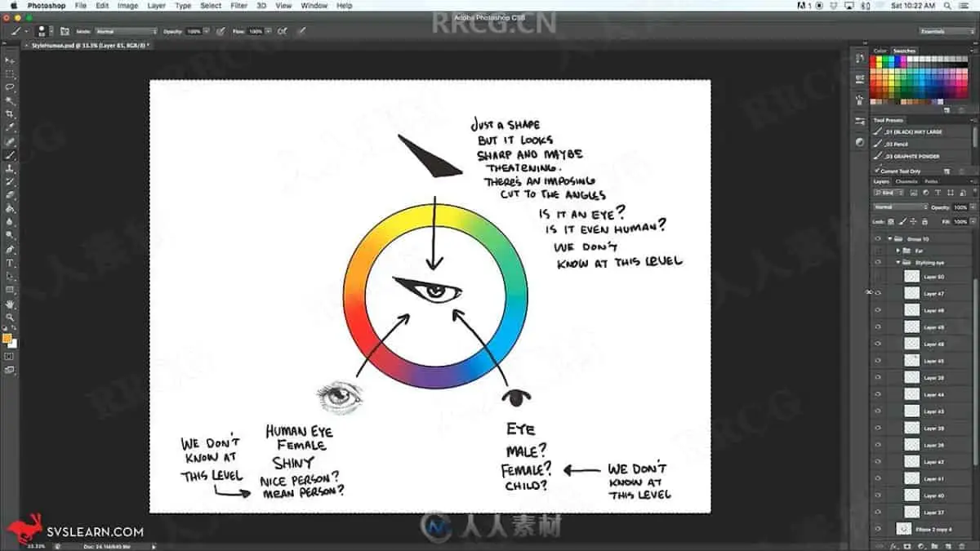Hide the Group 10 layer group

coord(878,238)
